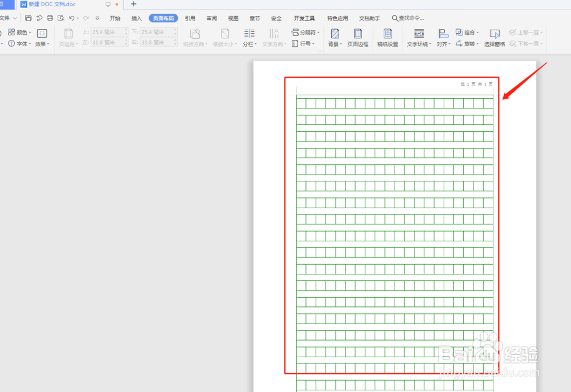
Task: Click the Redo arrow icon
Action: point(86,18)
